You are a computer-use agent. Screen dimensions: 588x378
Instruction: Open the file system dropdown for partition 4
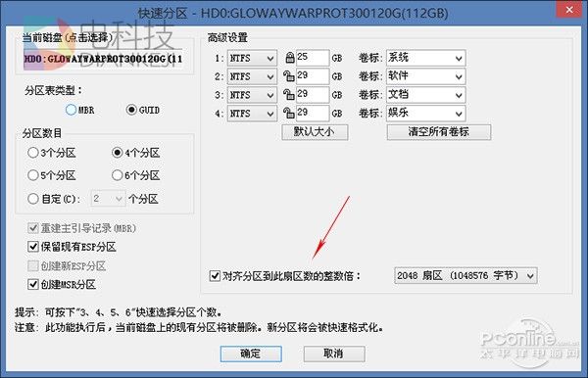[x=252, y=114]
